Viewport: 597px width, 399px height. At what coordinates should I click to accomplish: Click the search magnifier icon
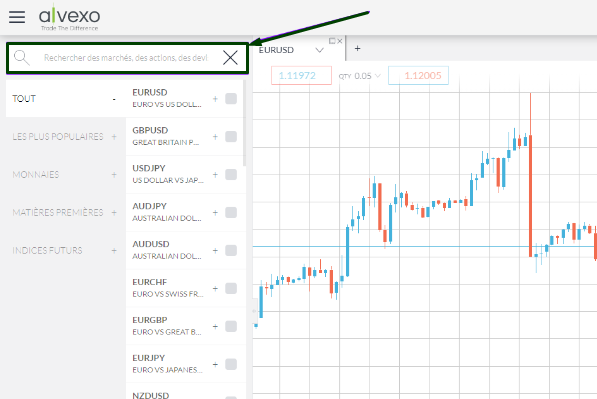[x=21, y=58]
